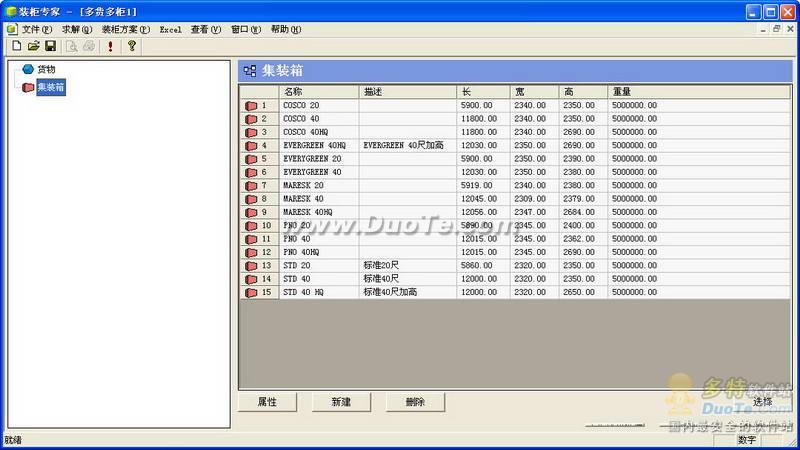Open the 文件 menu
The width and height of the screenshot is (800, 450).
coord(37,30)
